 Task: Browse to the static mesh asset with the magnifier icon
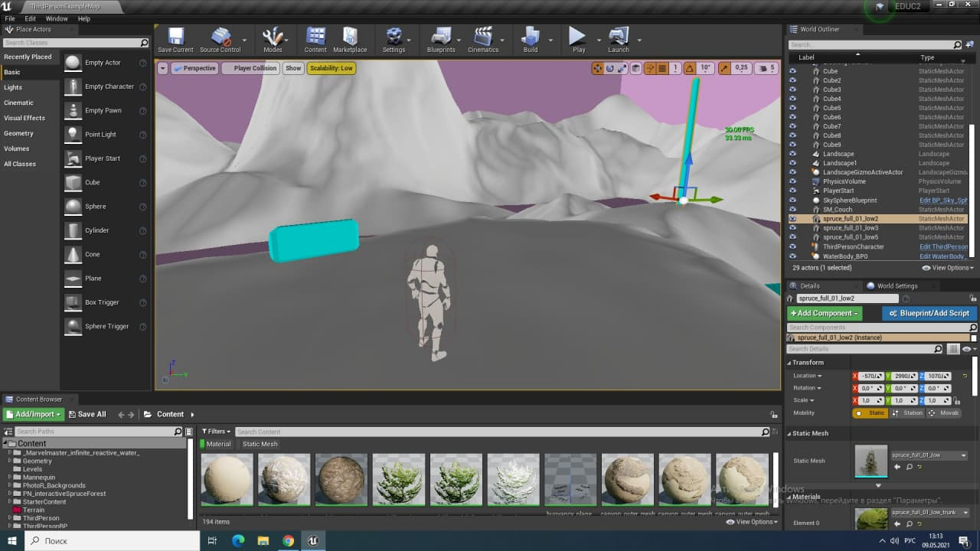click(909, 467)
